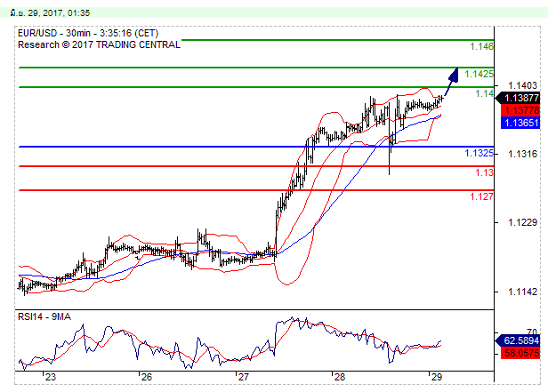
Task: Click the 1.1425 resistance level label
Action: 479,74
